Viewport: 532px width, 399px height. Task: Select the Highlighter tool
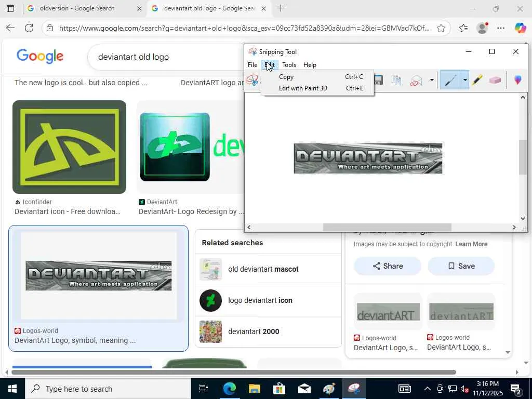[x=477, y=80]
